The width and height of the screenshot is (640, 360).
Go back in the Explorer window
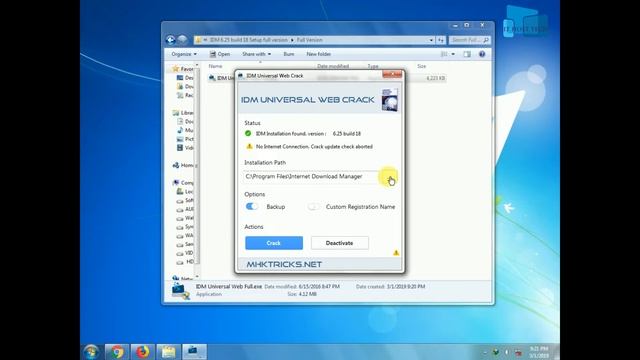coord(171,40)
